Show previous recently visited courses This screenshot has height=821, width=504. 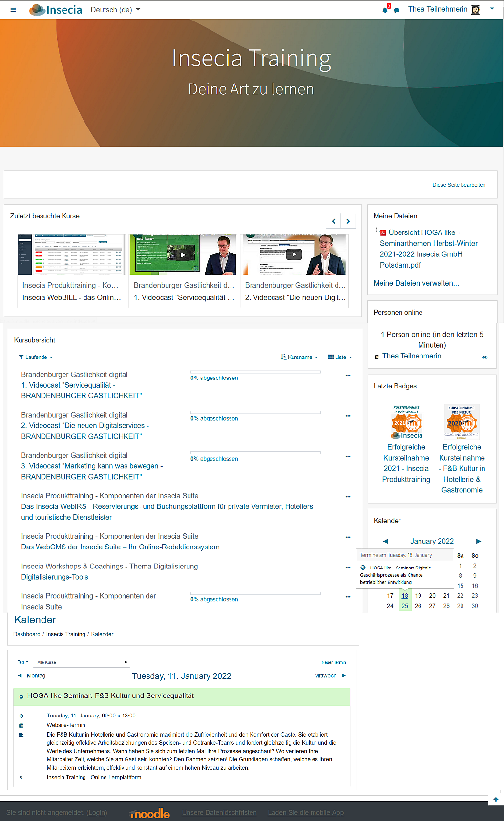334,221
